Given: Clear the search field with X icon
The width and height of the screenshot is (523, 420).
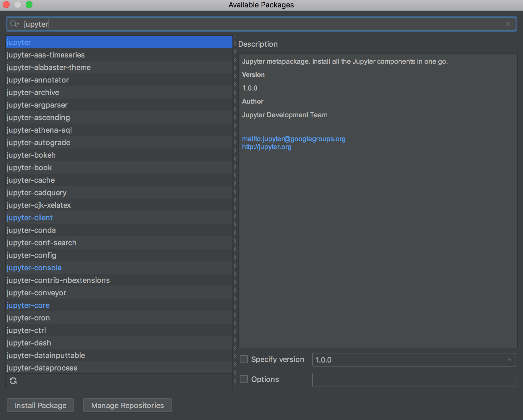Looking at the screenshot, I should [508, 24].
